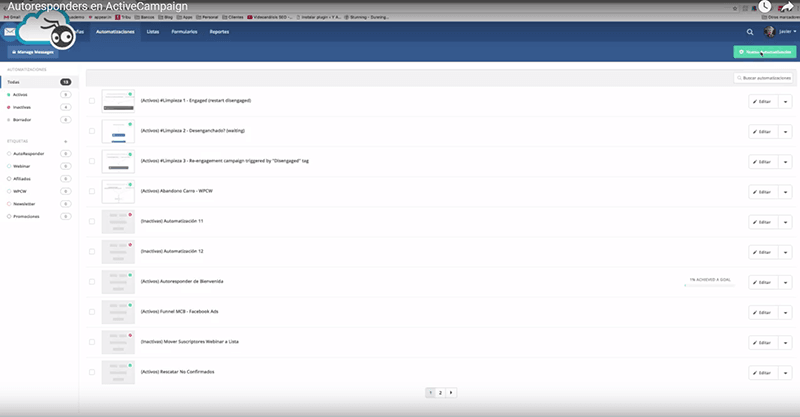
Task: Go to the Formularios tab
Action: click(184, 32)
